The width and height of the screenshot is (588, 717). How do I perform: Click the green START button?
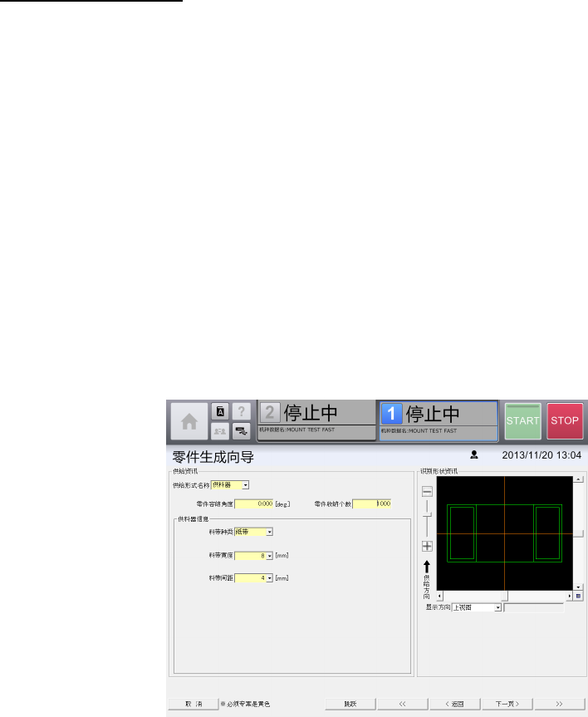click(x=522, y=420)
